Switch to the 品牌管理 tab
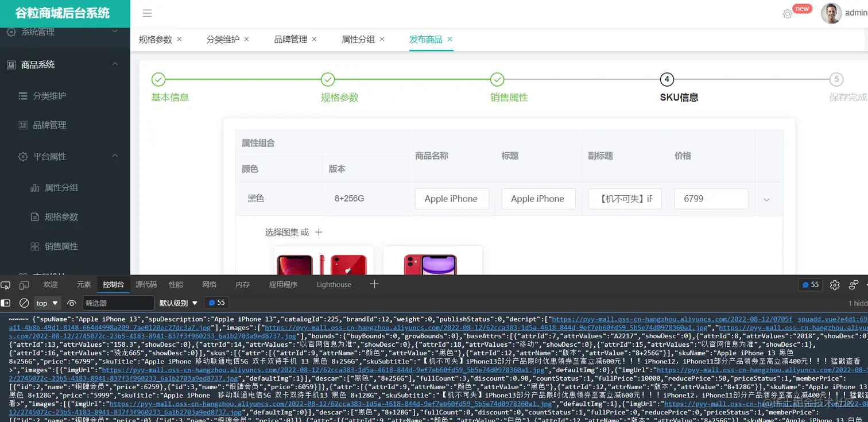868x422 pixels. (292, 39)
